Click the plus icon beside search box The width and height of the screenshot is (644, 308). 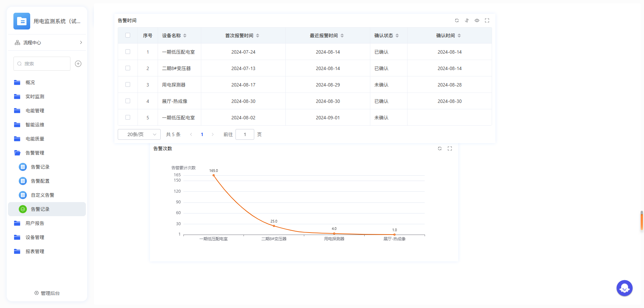[x=78, y=64]
